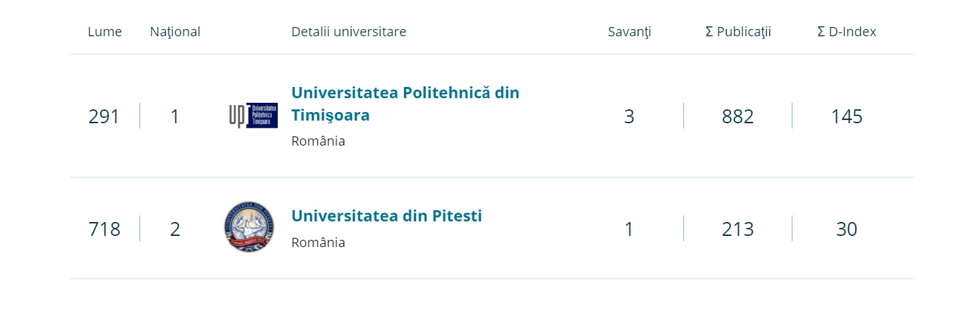Click the Naţional column header

(x=175, y=32)
